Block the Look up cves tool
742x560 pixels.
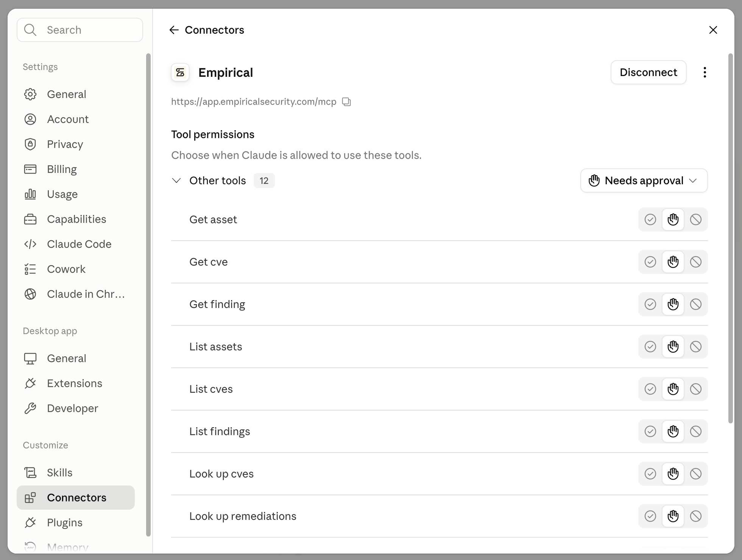pos(696,474)
